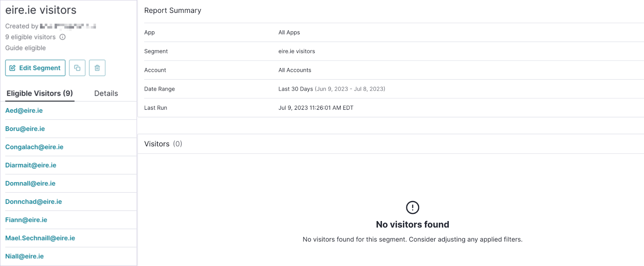Click the info icon beside eligible visitors
The image size is (644, 266).
click(x=63, y=37)
